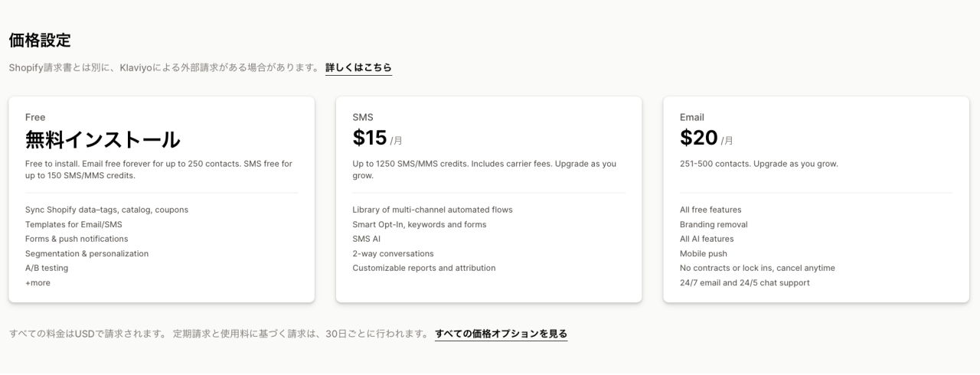980x375 pixels.
Task: Click Templates for Email/SMS feature
Action: pyautogui.click(x=73, y=225)
